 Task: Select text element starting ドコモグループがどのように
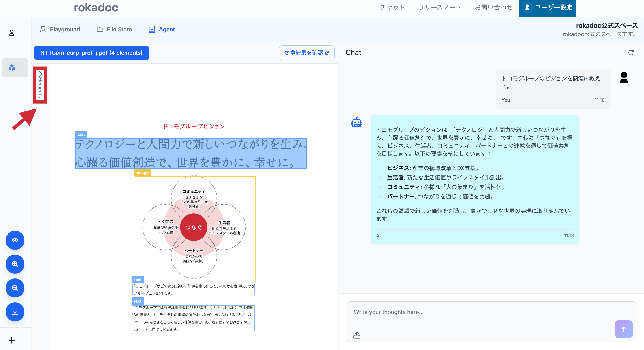coord(193,289)
